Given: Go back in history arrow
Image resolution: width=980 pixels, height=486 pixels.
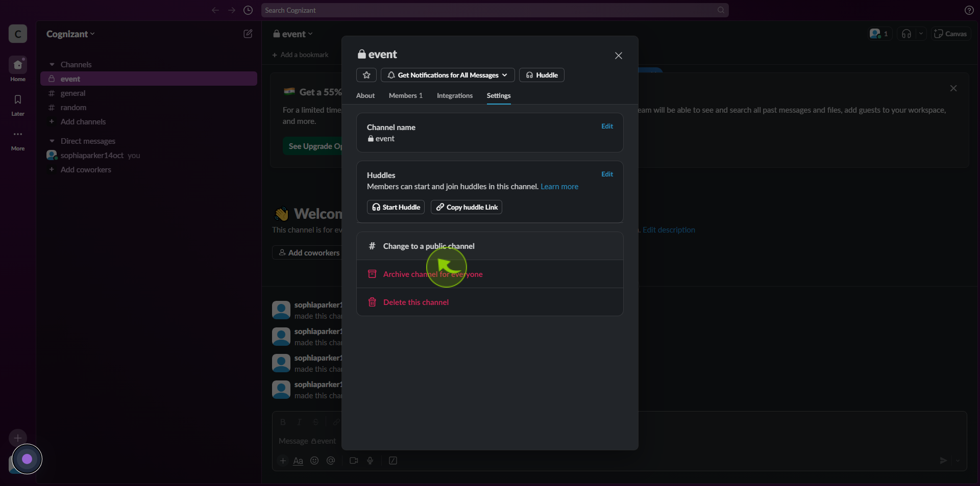Looking at the screenshot, I should click(x=215, y=10).
